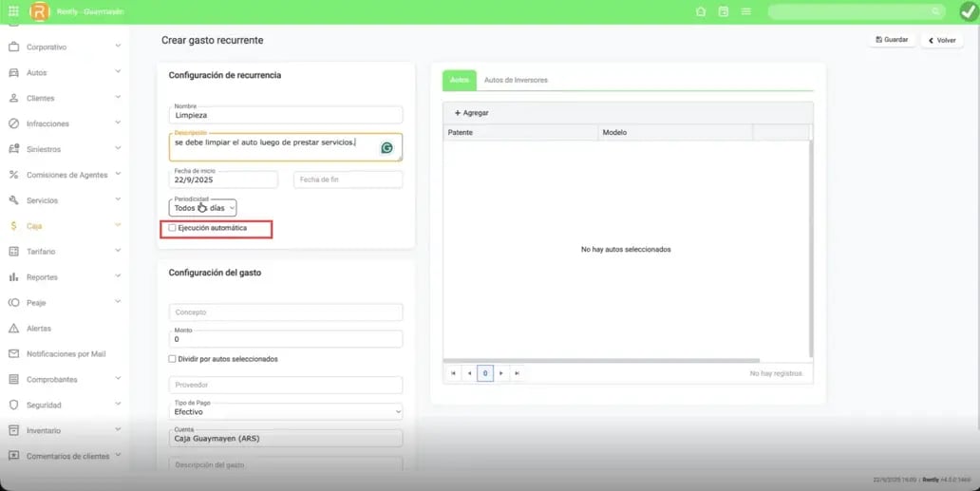The width and height of the screenshot is (980, 491).
Task: Go to last page of autos grid
Action: (x=517, y=374)
